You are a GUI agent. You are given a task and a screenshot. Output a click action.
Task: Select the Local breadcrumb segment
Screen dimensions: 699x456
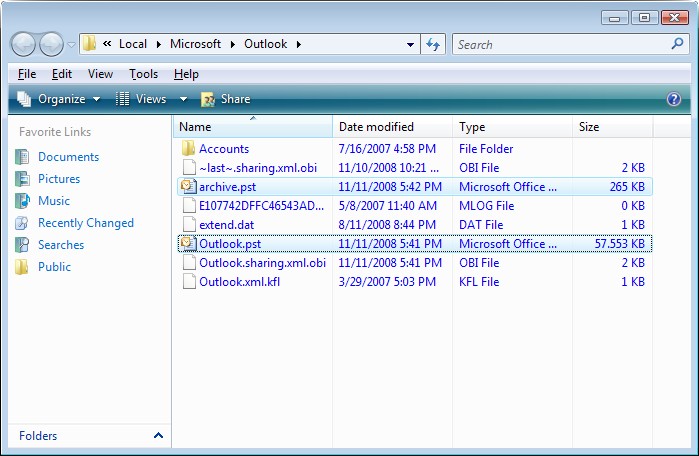coord(133,44)
